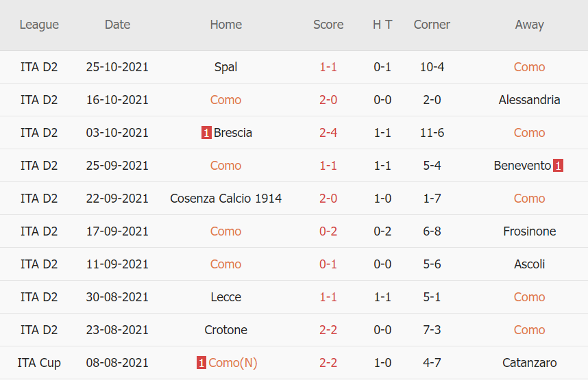Click the Frosinone team name

(529, 231)
